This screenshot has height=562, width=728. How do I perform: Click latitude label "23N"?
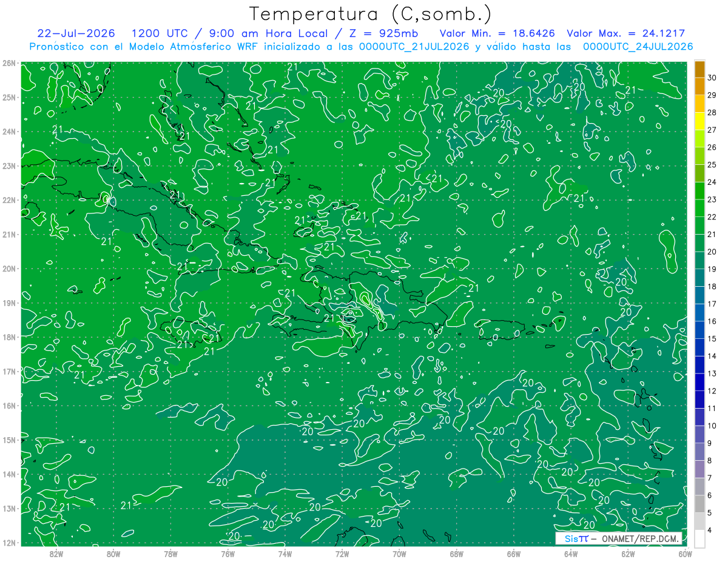click(x=8, y=166)
